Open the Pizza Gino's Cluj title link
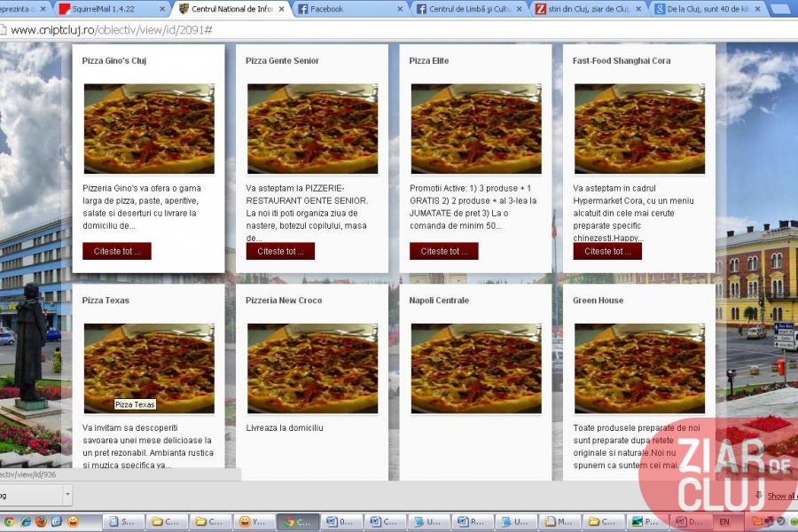This screenshot has width=798, height=532. [114, 60]
